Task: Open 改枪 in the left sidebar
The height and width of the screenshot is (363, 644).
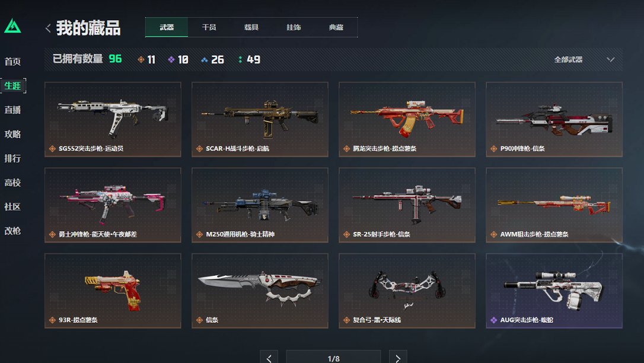Action: tap(12, 231)
